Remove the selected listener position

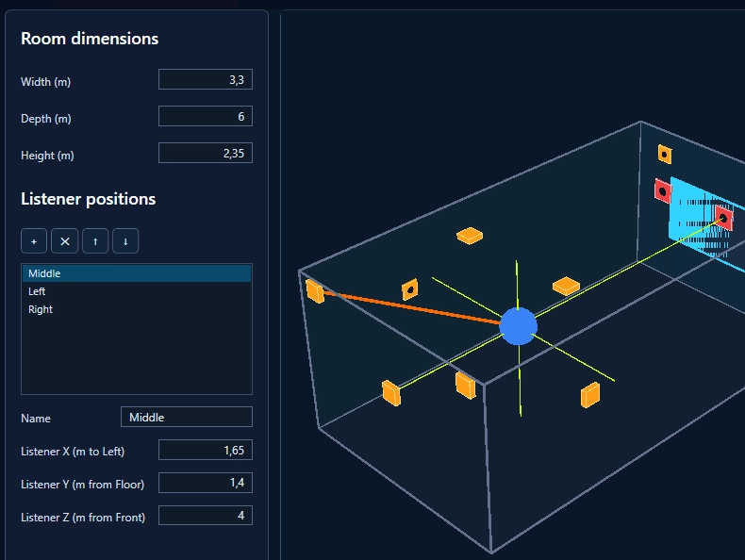pos(65,240)
